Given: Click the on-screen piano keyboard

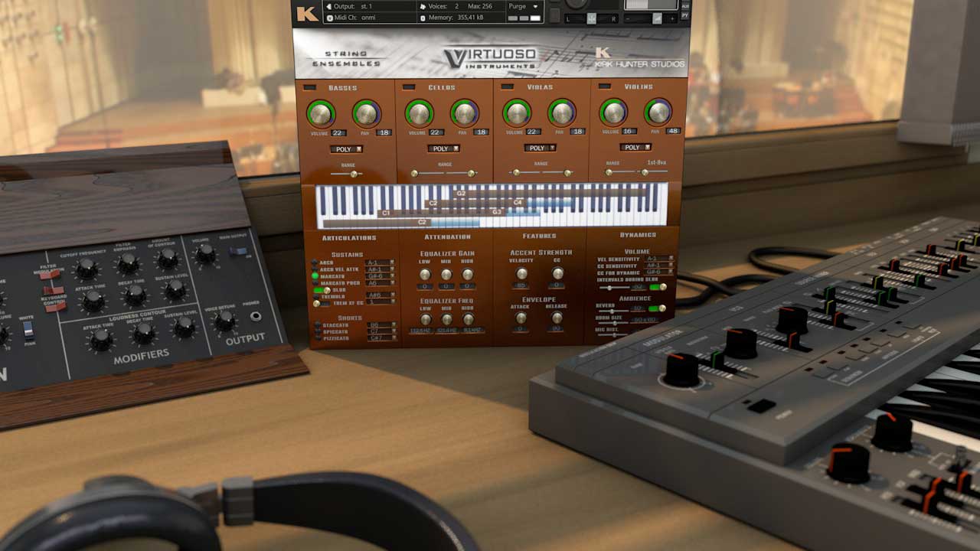Looking at the screenshot, I should pyautogui.click(x=491, y=206).
